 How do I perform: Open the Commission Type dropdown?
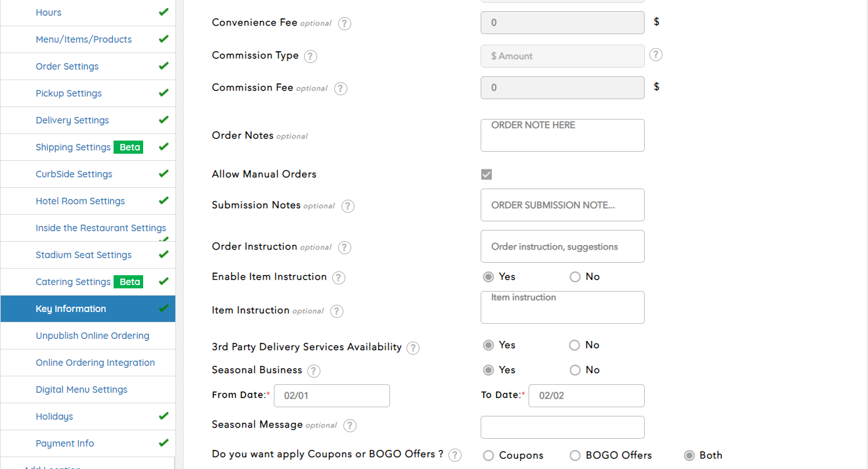point(562,56)
